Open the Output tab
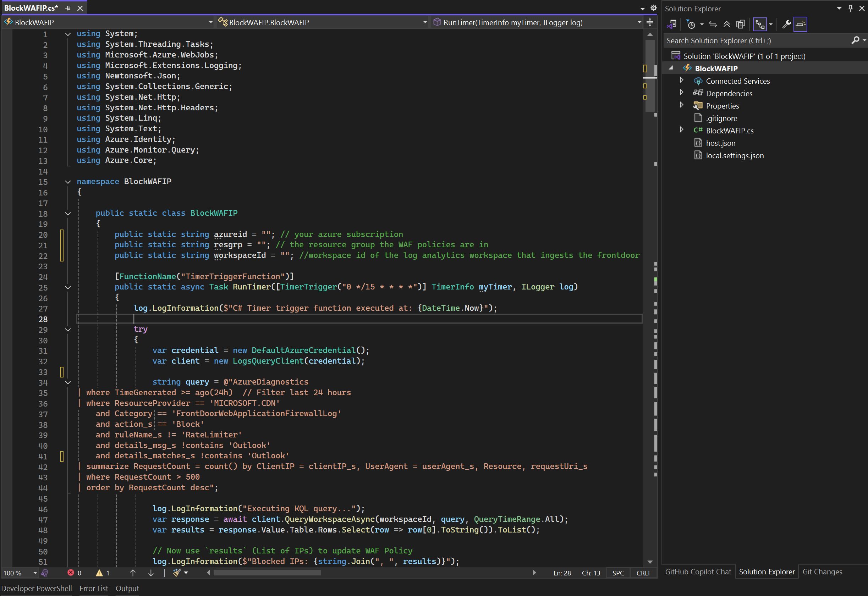Image resolution: width=868 pixels, height=596 pixels. [x=127, y=588]
